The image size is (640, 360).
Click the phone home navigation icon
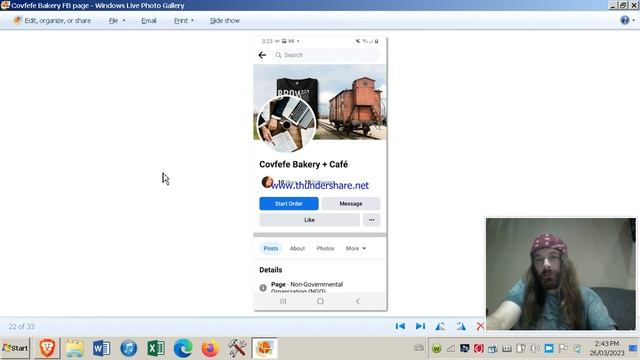point(320,301)
